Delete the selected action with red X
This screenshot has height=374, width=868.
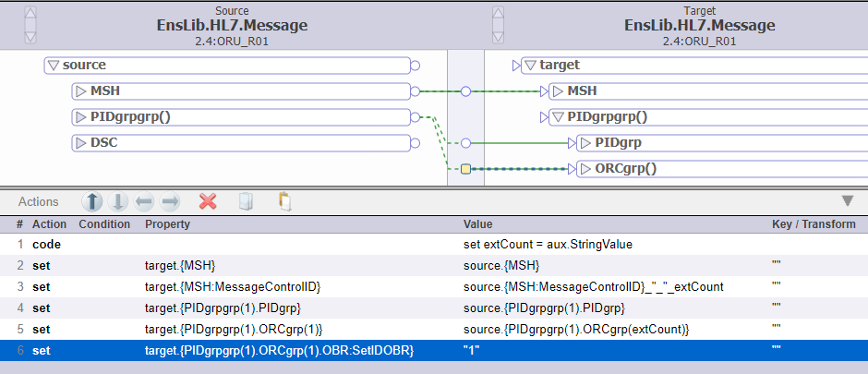tap(208, 201)
